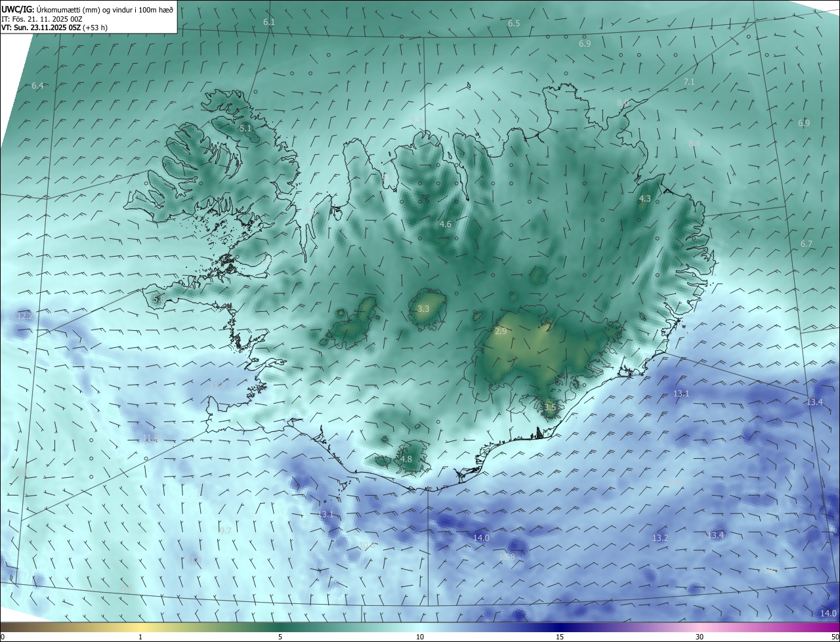This screenshot has height=642, width=840.
Task: Click the 10.0 value label
Action: [366, 546]
